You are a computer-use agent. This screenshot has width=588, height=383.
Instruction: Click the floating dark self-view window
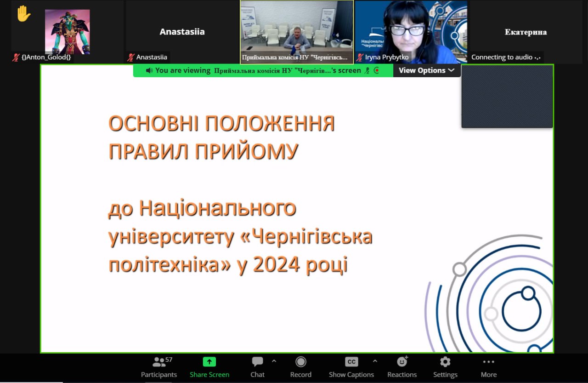[x=507, y=97]
